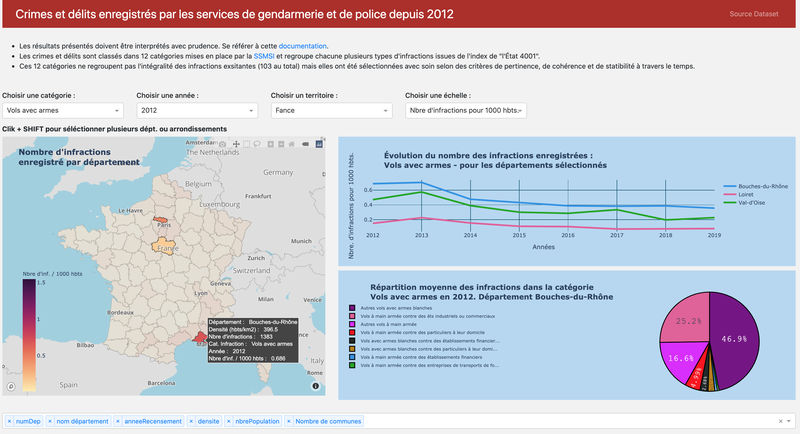Screen dimensions: 800x434
Task: Remove the nom département tag
Action: pos(50,421)
